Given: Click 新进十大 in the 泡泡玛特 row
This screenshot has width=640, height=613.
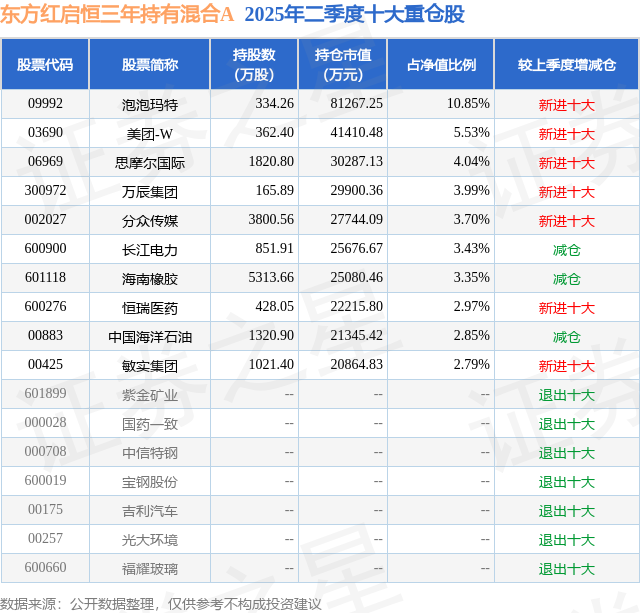Looking at the screenshot, I should [x=567, y=105].
